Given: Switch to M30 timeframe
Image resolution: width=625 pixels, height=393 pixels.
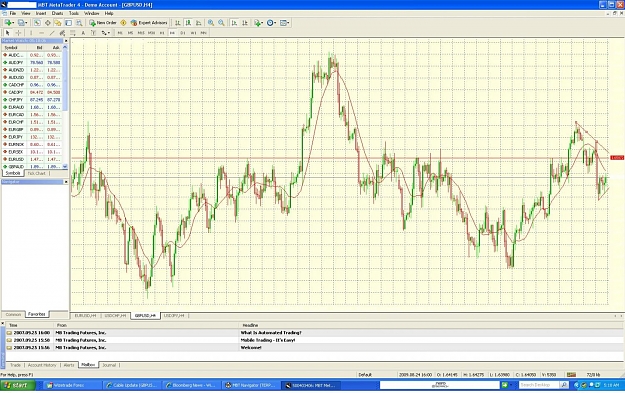Looking at the screenshot, I should pyautogui.click(x=151, y=33).
